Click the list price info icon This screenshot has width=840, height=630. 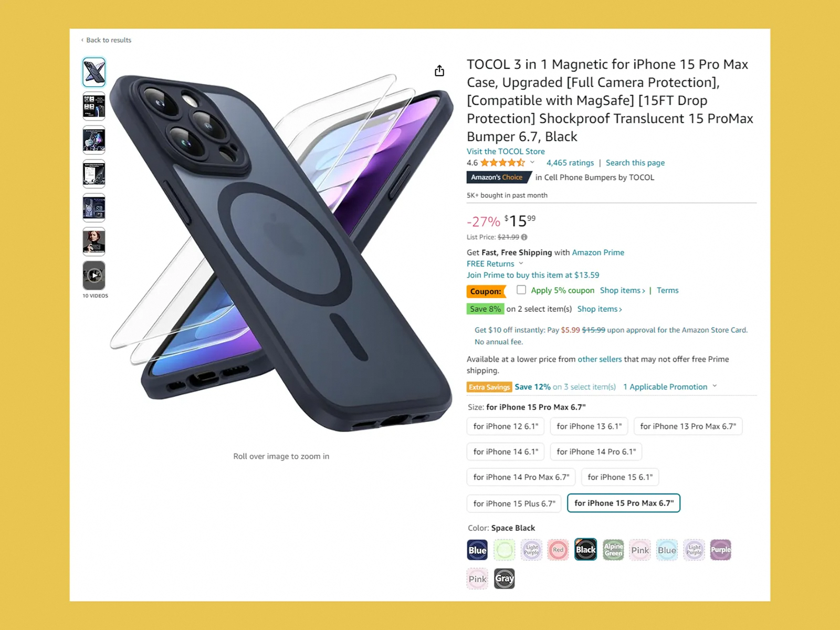pos(524,237)
